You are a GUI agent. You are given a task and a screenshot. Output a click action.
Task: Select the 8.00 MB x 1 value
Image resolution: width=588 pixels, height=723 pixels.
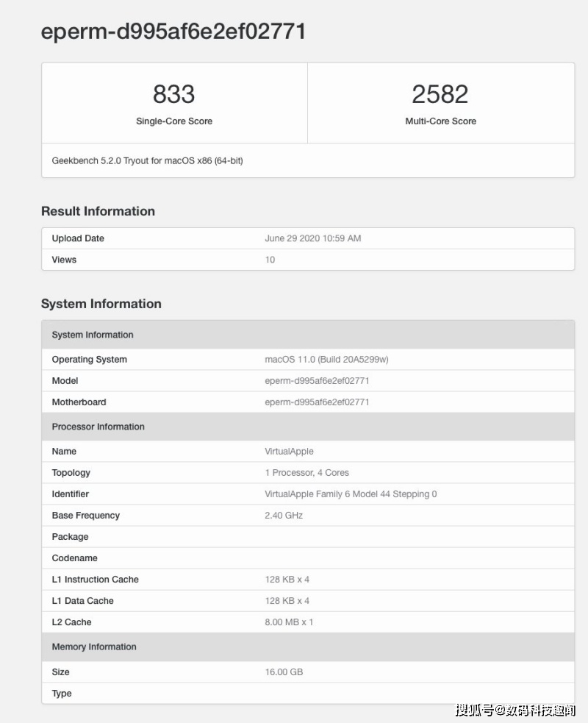(289, 622)
